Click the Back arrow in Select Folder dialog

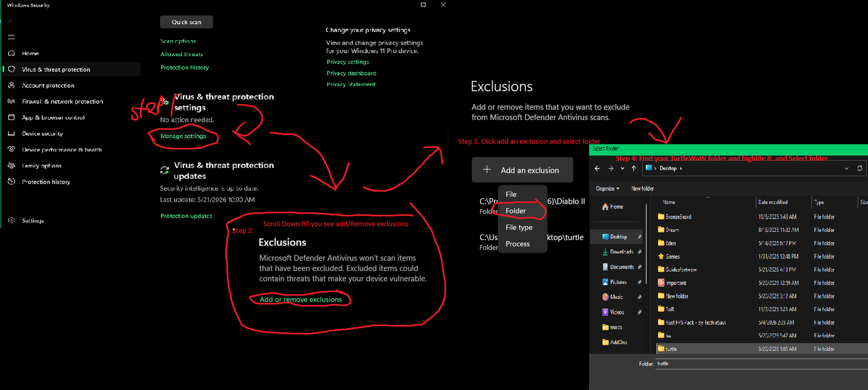[597, 168]
